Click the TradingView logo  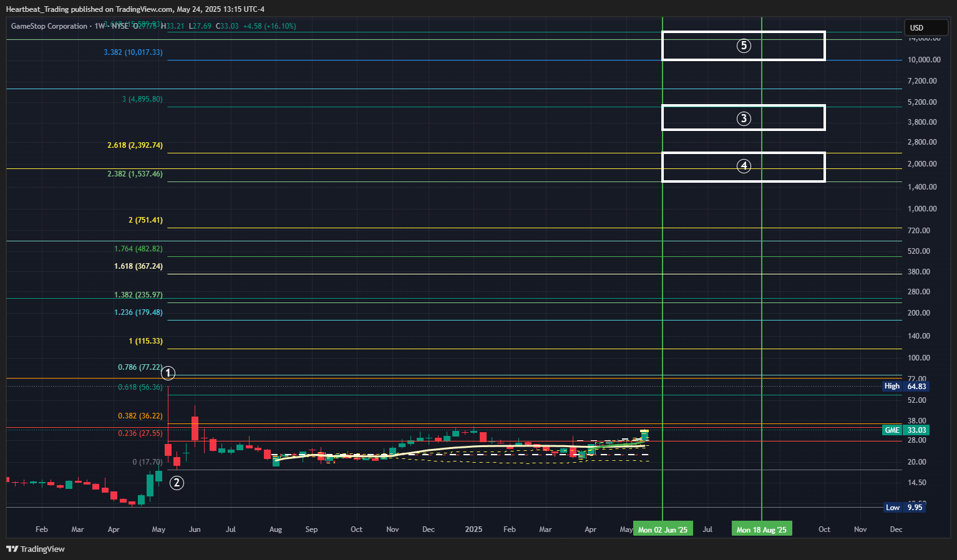pos(36,549)
